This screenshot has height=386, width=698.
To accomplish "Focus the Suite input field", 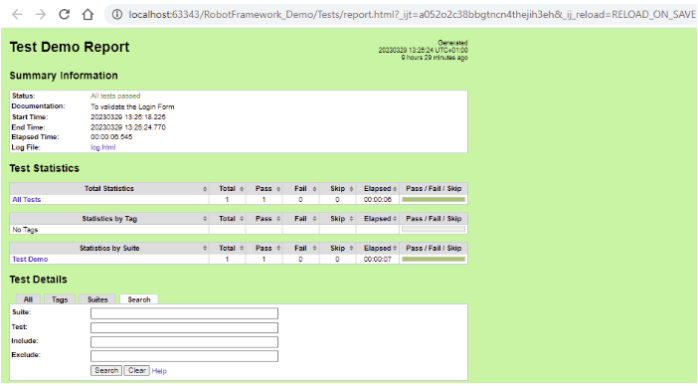I will pyautogui.click(x=184, y=313).
